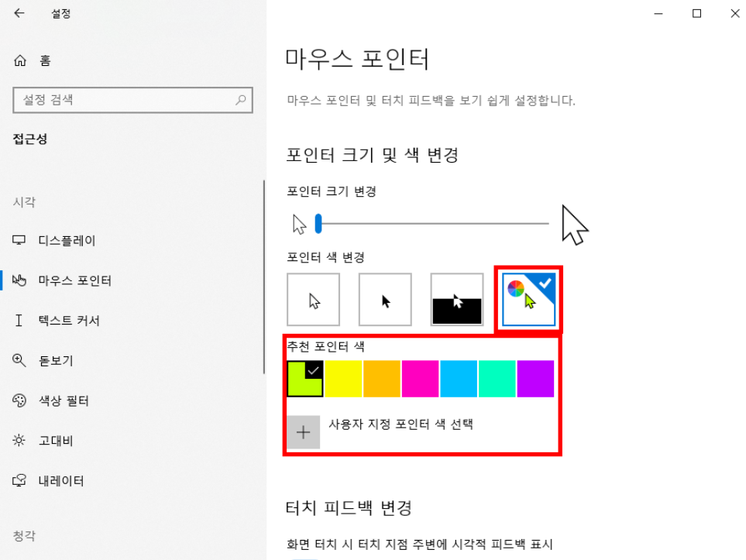746x560 pixels.
Task: Select the turquoise pointer color
Action: [497, 379]
